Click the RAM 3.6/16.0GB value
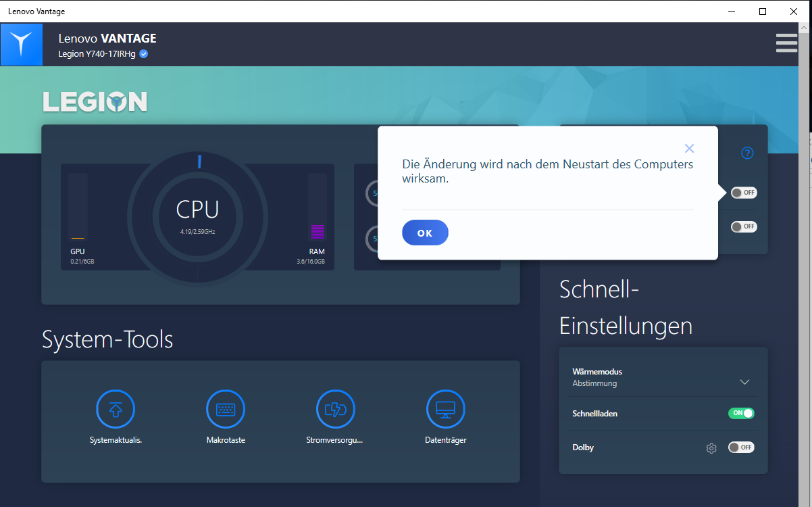The width and height of the screenshot is (812, 507). (x=311, y=261)
